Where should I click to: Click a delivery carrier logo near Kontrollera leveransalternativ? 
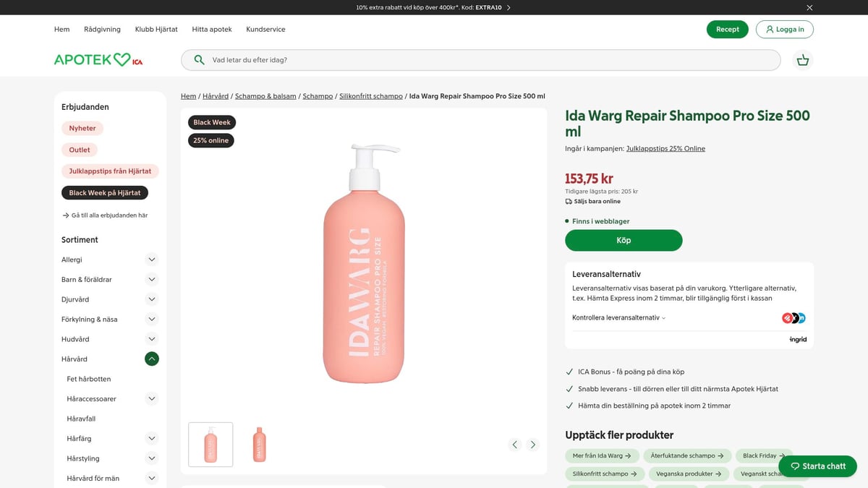click(x=788, y=317)
